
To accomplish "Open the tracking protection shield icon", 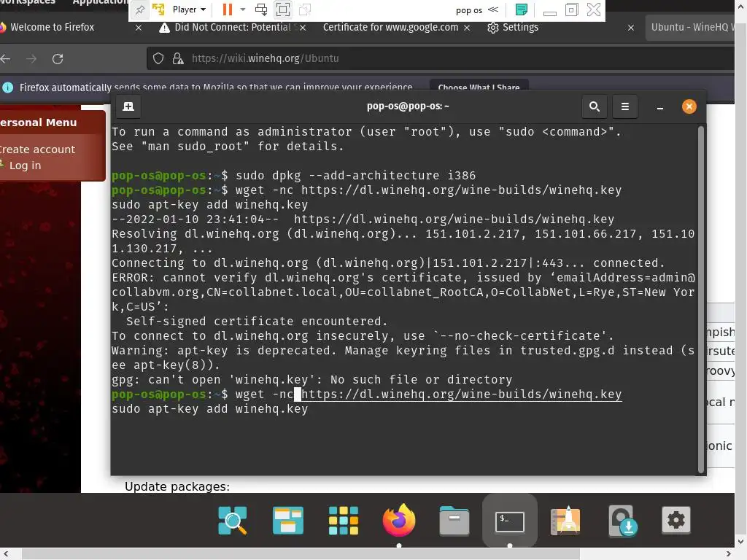I will 158,58.
